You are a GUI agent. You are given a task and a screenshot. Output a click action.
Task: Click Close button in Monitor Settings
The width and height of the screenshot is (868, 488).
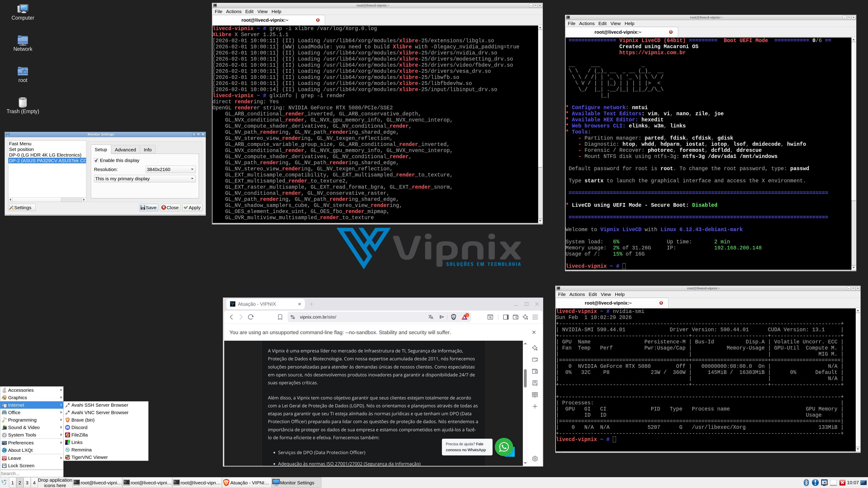click(170, 207)
